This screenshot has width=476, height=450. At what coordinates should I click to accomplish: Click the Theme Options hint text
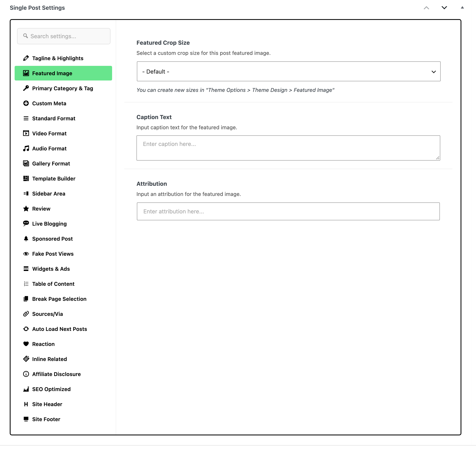(235, 90)
